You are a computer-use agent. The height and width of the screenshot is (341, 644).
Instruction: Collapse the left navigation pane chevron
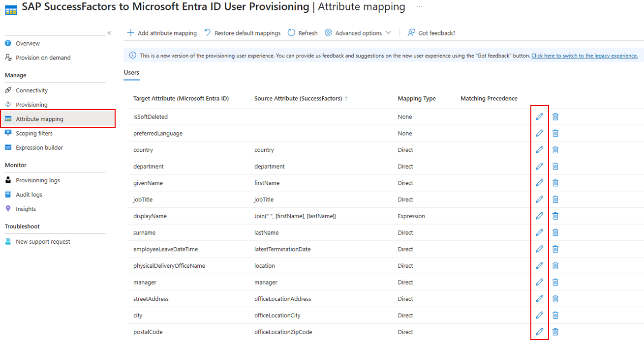click(x=109, y=33)
